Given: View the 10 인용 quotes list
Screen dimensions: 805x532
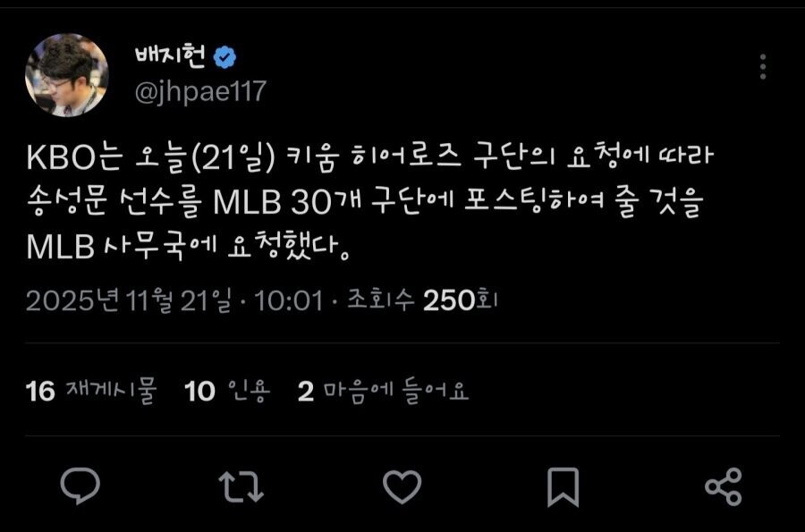Looking at the screenshot, I should [227, 391].
